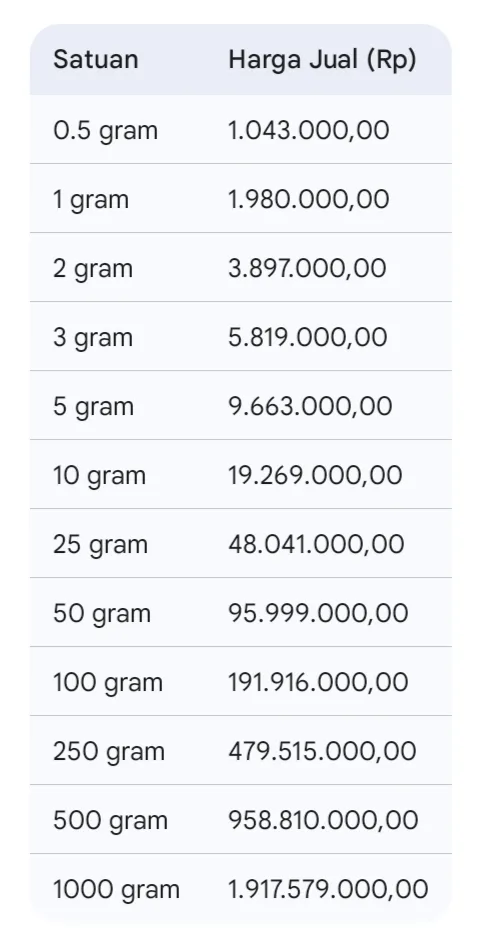This screenshot has width=484, height=940.
Task: Click the price 1.043.000,00
Action: (308, 130)
